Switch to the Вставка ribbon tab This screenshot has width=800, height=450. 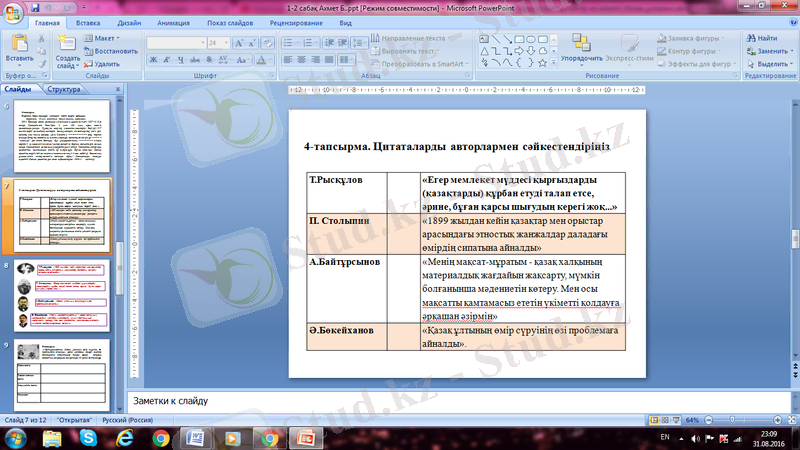(x=87, y=21)
